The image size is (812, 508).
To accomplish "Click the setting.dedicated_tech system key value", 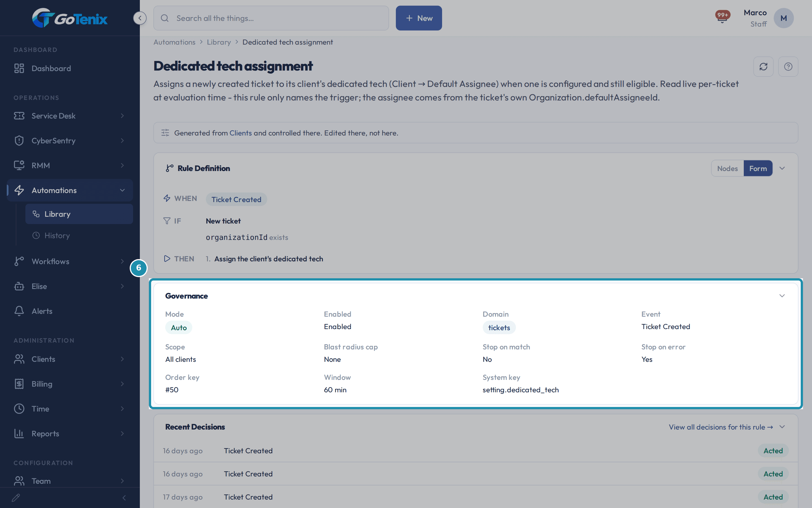I will pyautogui.click(x=520, y=390).
